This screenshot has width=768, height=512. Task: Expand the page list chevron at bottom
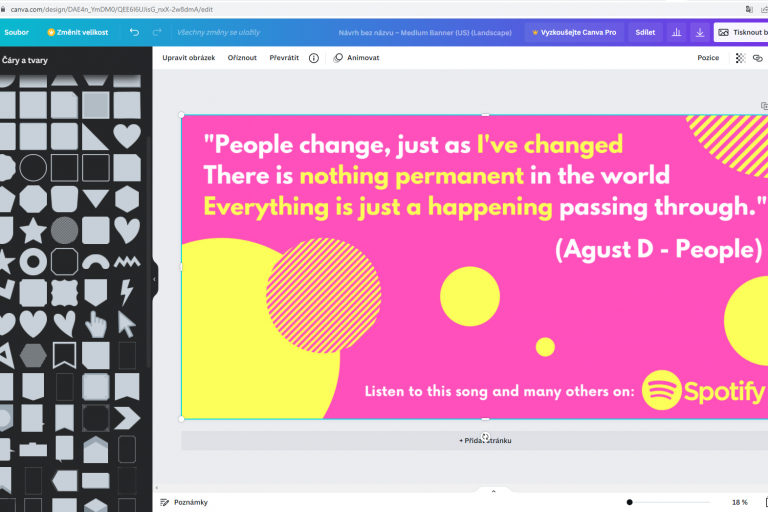click(492, 491)
